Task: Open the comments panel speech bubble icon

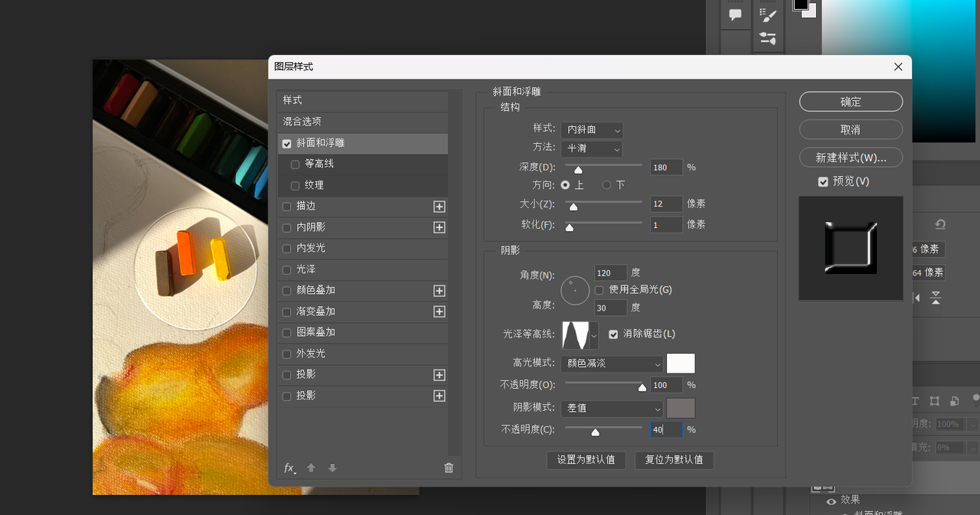Action: 735,15
